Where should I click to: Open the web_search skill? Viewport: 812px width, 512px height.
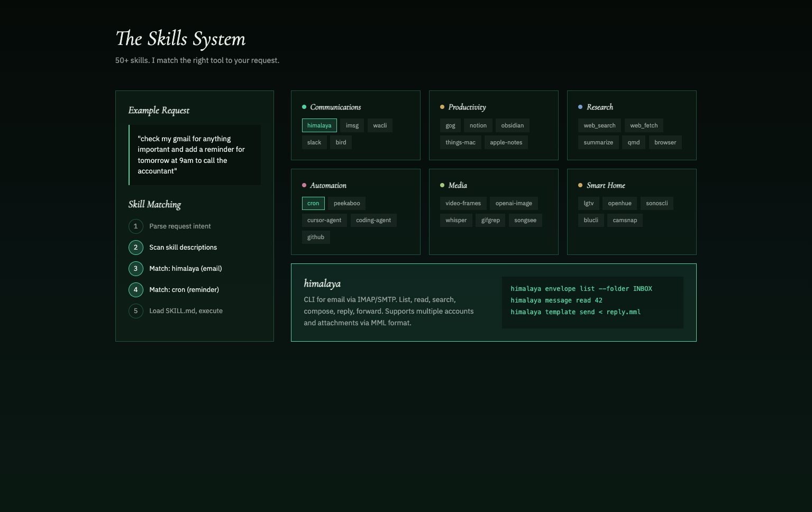coord(599,125)
